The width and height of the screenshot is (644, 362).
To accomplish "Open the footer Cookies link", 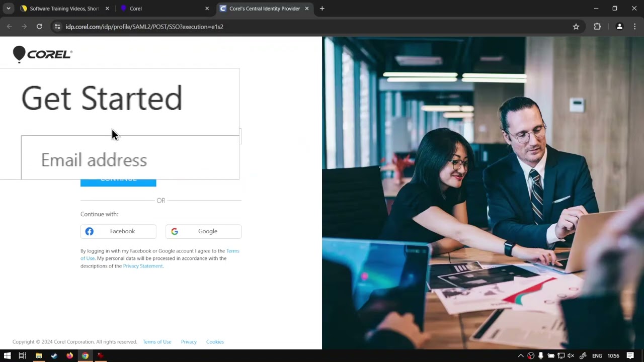I will (x=215, y=342).
